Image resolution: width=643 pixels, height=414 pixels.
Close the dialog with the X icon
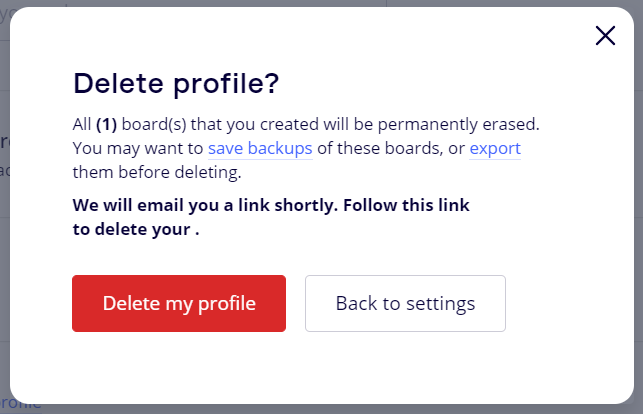605,36
